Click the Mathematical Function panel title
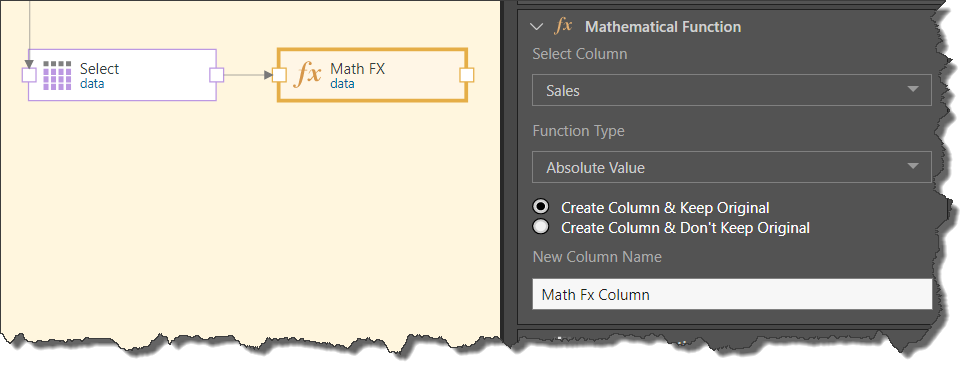Image resolution: width=975 pixels, height=375 pixels. [663, 27]
